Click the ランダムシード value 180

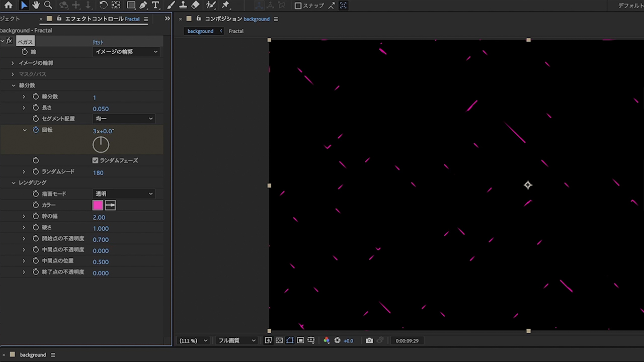point(98,173)
